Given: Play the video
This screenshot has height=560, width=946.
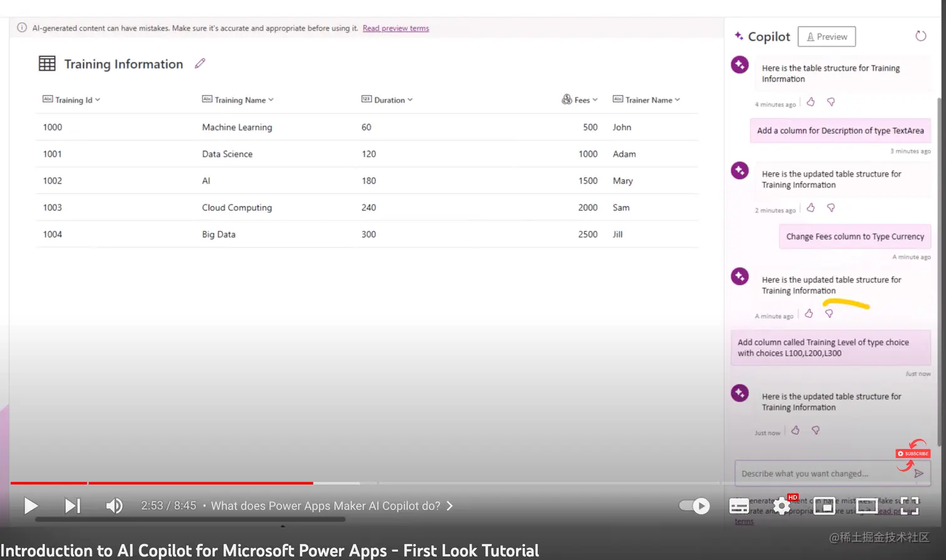Looking at the screenshot, I should (x=31, y=506).
